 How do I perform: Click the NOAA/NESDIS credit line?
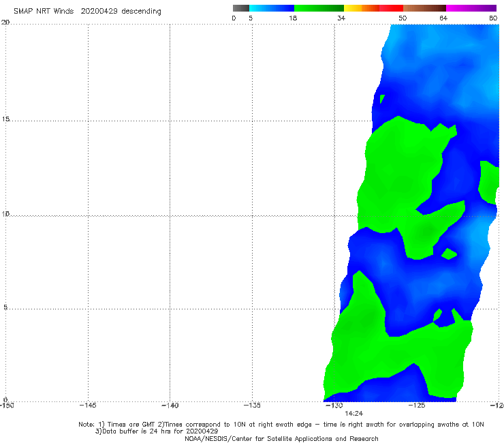tap(281, 439)
